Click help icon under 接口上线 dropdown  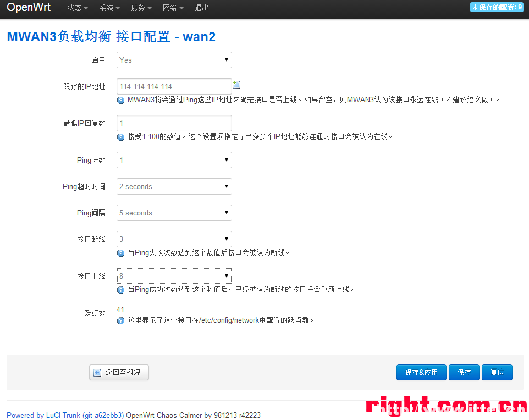point(120,290)
